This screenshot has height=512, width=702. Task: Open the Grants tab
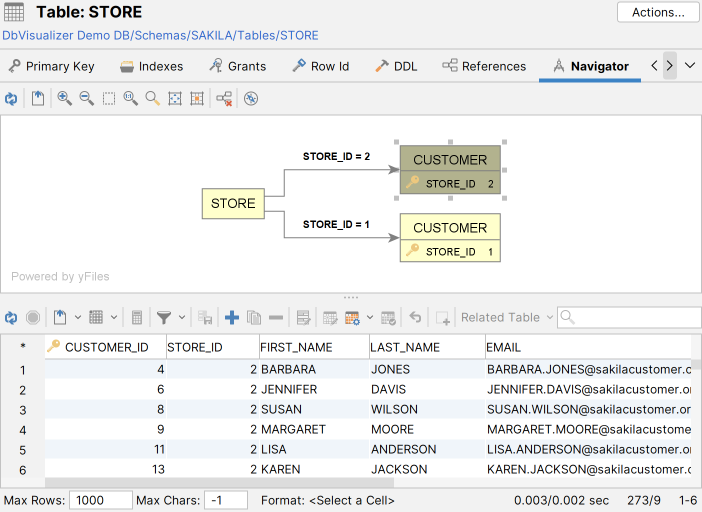pyautogui.click(x=238, y=66)
